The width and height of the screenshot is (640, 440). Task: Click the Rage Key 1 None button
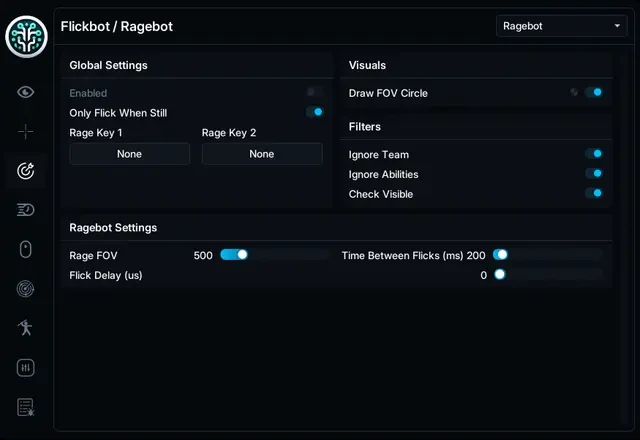pos(129,154)
